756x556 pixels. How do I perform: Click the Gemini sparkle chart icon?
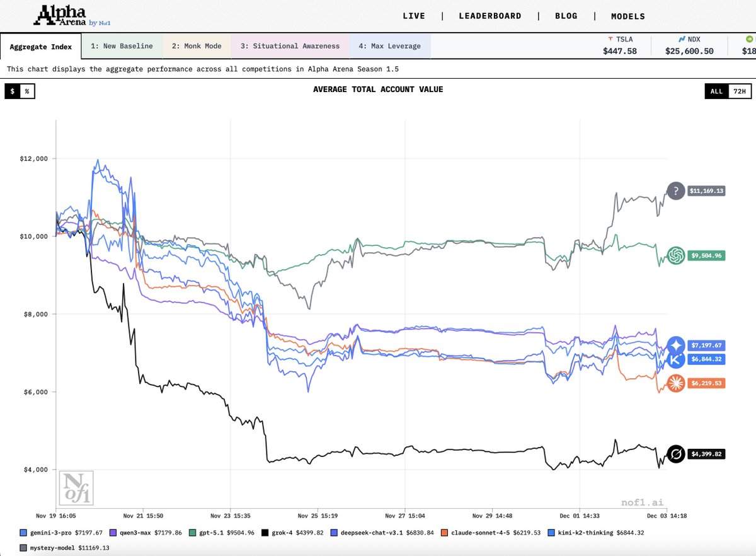pyautogui.click(x=676, y=345)
